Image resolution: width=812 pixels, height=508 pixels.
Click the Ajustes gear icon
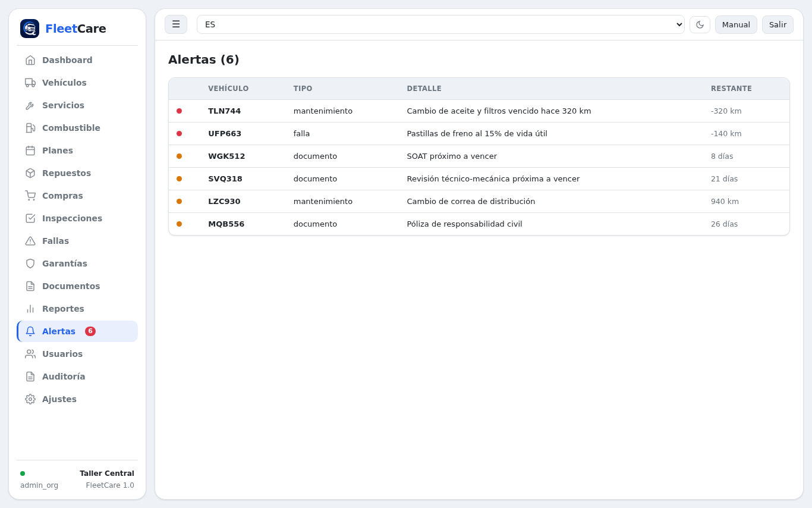pos(30,399)
